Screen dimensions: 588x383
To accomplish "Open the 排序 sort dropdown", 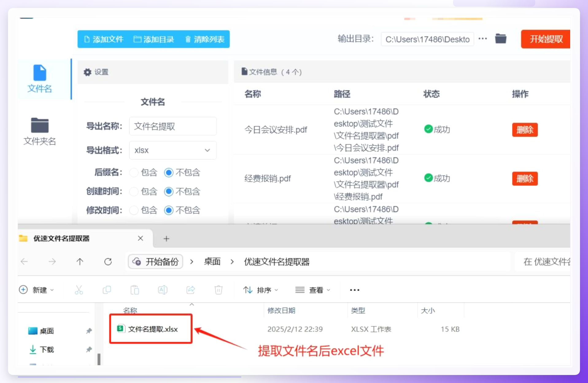I will (261, 290).
